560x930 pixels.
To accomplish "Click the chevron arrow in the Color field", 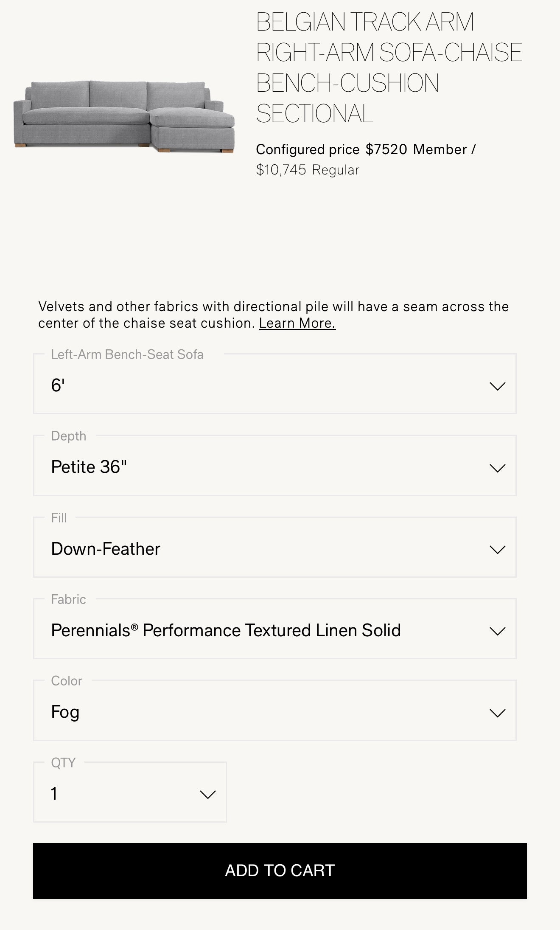I will [497, 713].
